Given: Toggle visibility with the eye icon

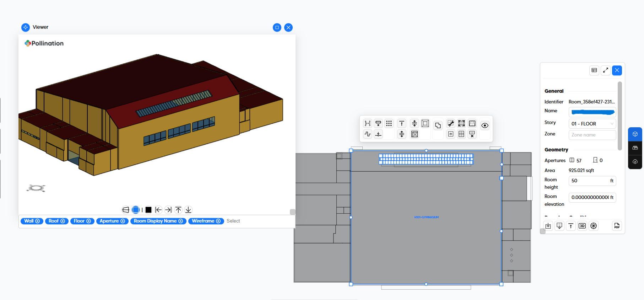Looking at the screenshot, I should click(x=485, y=125).
